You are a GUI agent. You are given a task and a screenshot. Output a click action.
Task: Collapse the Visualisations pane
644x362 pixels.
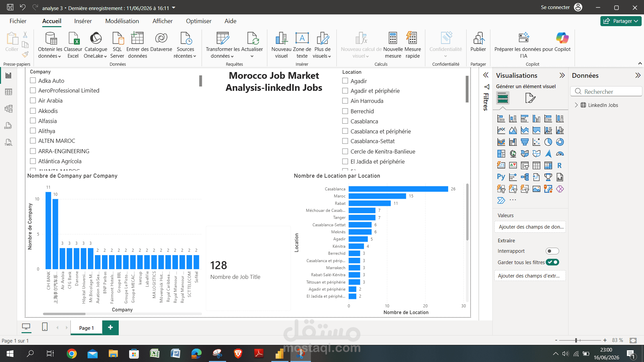point(562,75)
